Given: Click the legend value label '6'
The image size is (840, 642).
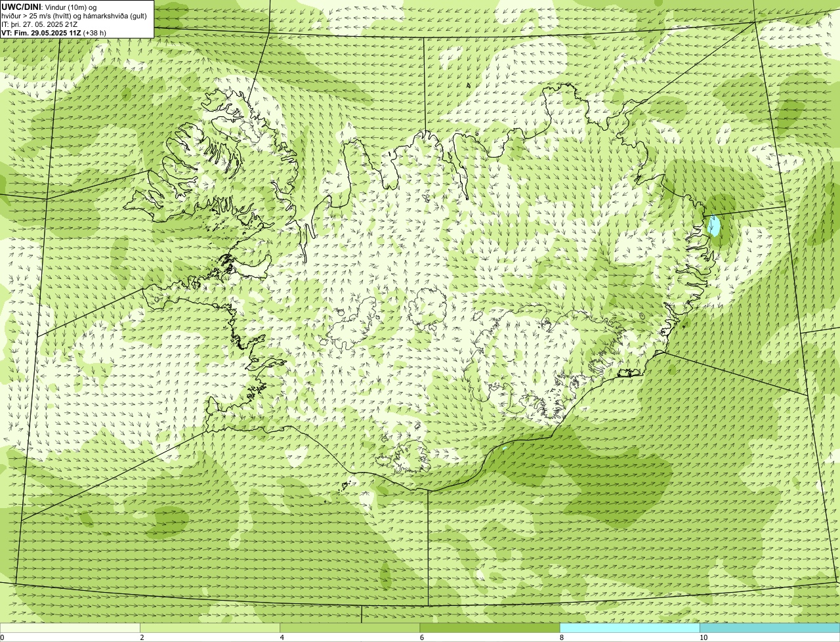Looking at the screenshot, I should [x=422, y=637].
